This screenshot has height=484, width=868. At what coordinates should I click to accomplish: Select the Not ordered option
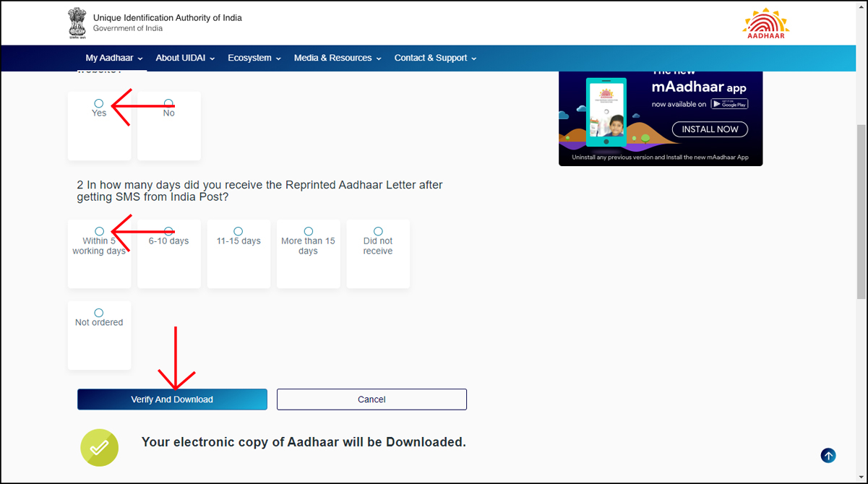click(x=98, y=312)
